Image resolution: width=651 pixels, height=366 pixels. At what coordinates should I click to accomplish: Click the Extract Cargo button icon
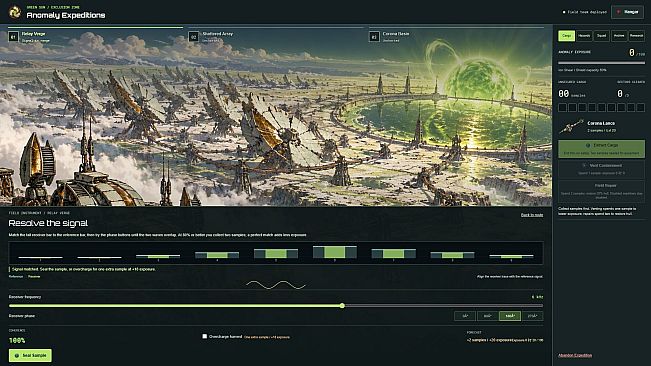coord(587,145)
